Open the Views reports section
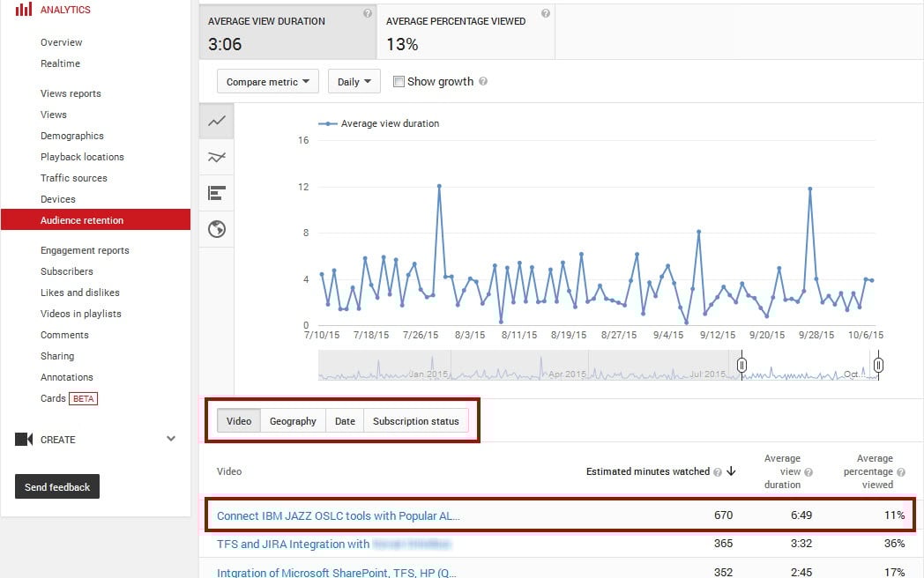Viewport: 924px width, 578px height. tap(71, 93)
